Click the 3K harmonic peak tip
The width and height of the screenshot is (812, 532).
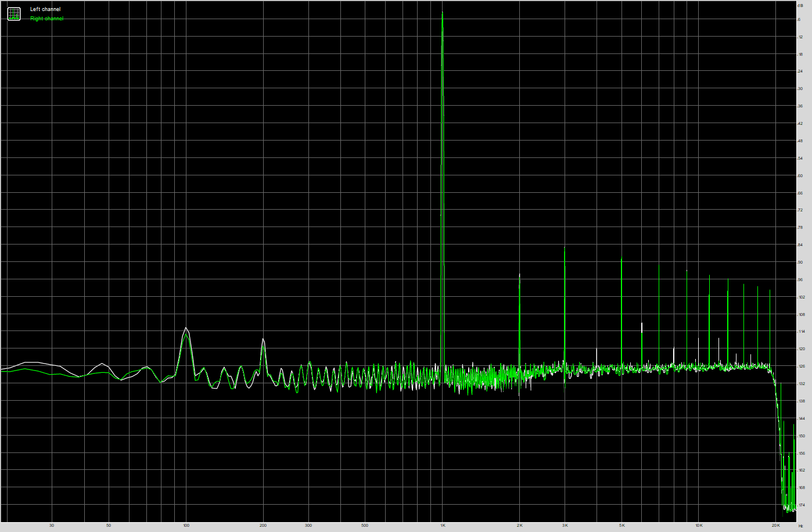[565, 247]
